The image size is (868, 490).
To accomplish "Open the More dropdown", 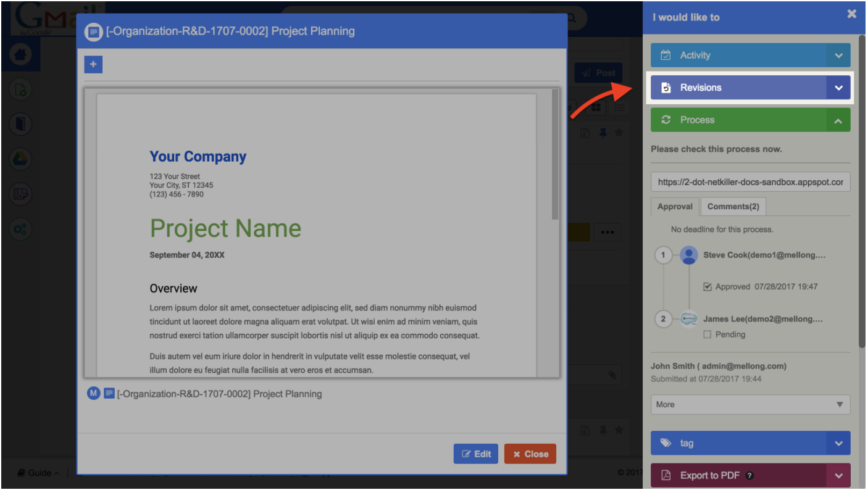I will [751, 404].
